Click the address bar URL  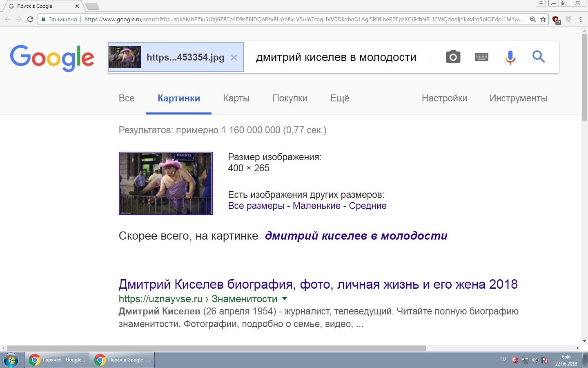(303, 19)
